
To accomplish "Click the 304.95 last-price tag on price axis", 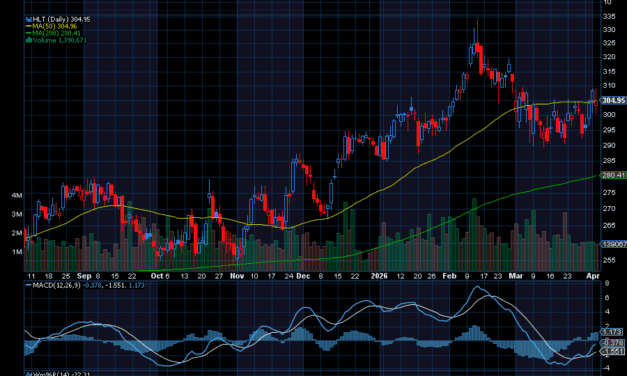I will [613, 100].
